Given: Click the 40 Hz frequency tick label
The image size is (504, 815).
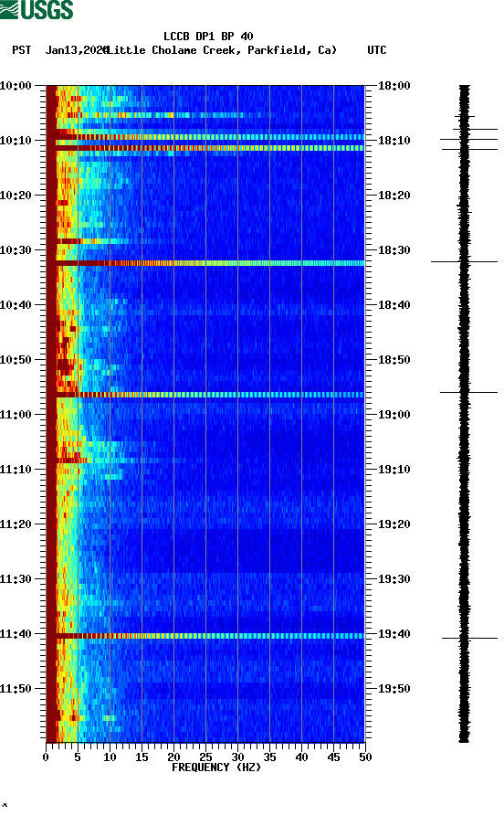Looking at the screenshot, I should [x=302, y=757].
